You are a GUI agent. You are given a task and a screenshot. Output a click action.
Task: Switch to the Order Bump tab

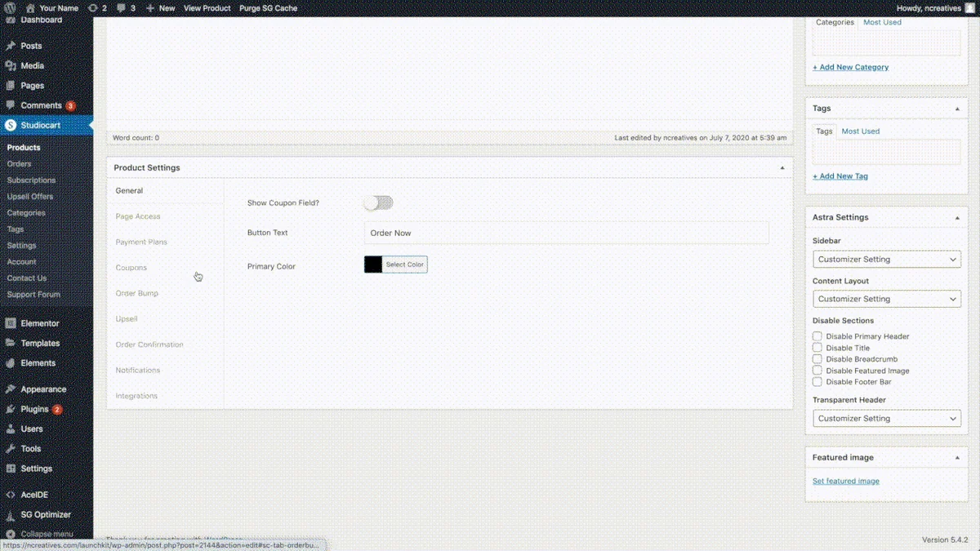point(137,293)
